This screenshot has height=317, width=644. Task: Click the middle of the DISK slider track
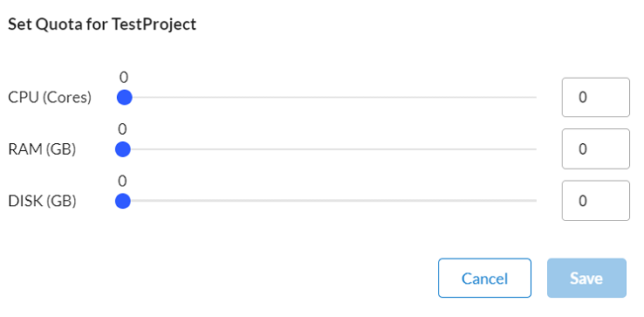click(330, 201)
